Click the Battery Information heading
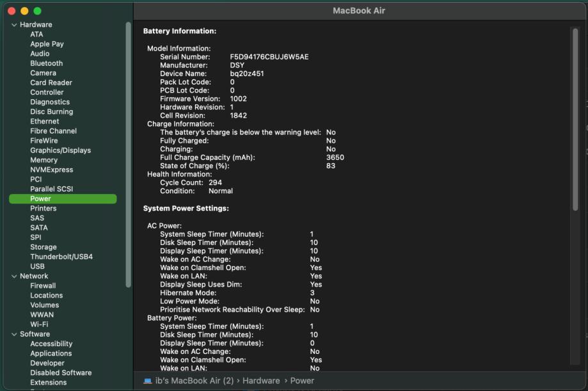588x391 pixels. coord(180,31)
